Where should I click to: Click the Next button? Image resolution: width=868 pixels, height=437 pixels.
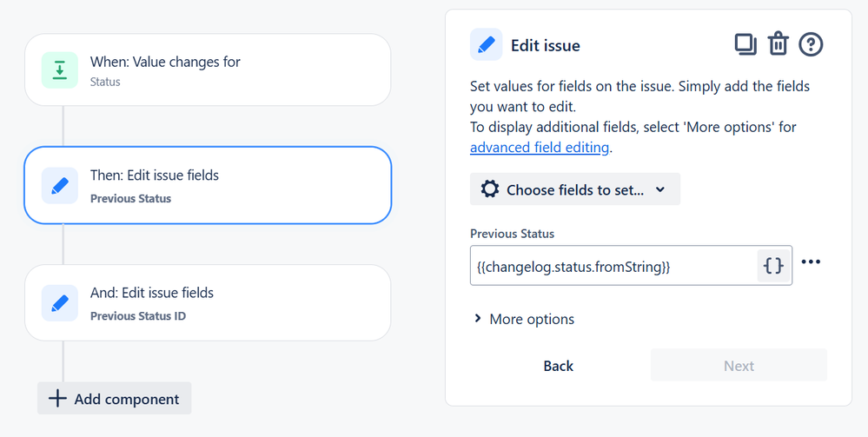[x=739, y=366]
